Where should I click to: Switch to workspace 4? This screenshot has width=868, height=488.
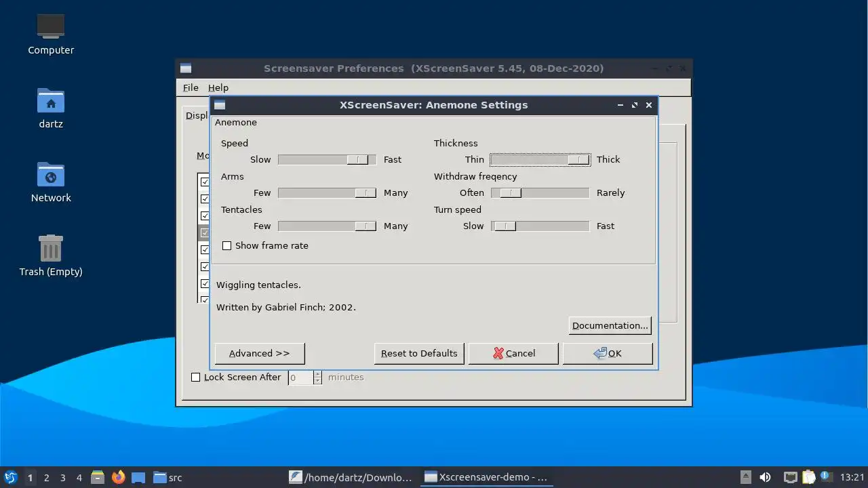79,477
